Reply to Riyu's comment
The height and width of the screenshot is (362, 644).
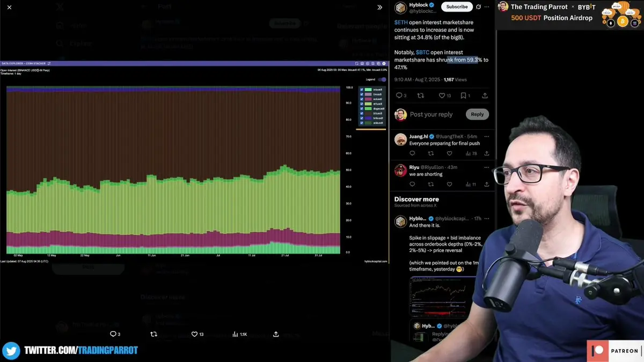click(412, 184)
